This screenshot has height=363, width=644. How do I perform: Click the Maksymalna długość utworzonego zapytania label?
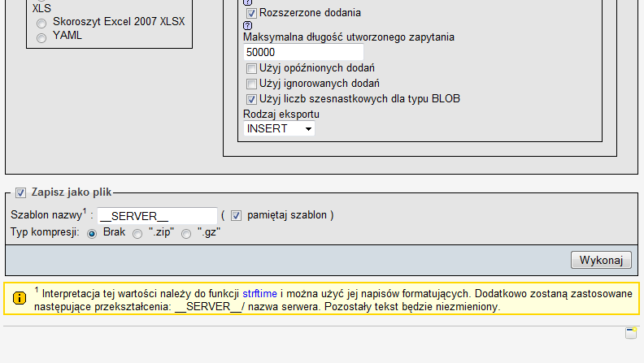tap(349, 37)
